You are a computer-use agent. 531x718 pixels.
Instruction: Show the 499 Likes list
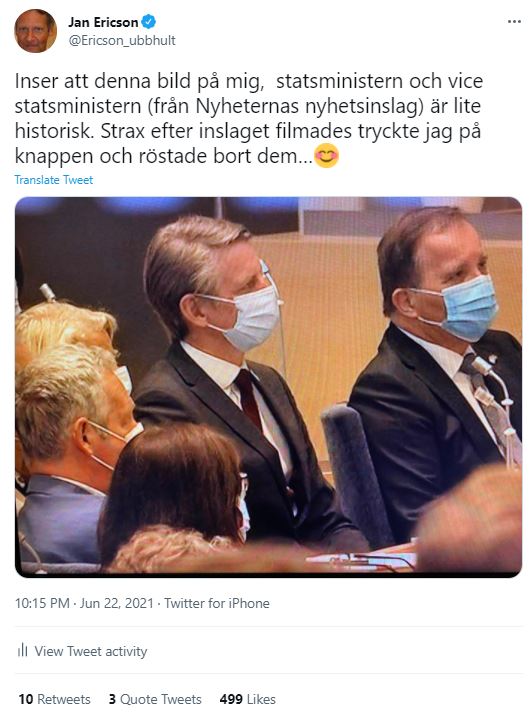click(248, 699)
